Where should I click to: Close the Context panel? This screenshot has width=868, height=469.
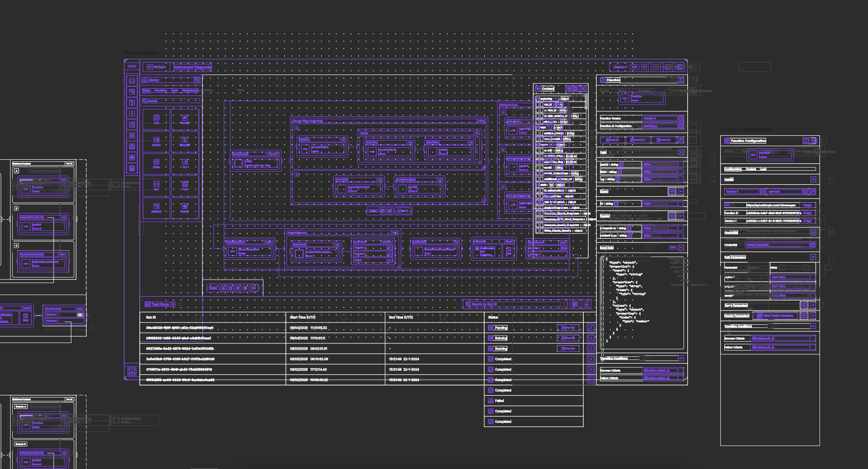pyautogui.click(x=583, y=89)
